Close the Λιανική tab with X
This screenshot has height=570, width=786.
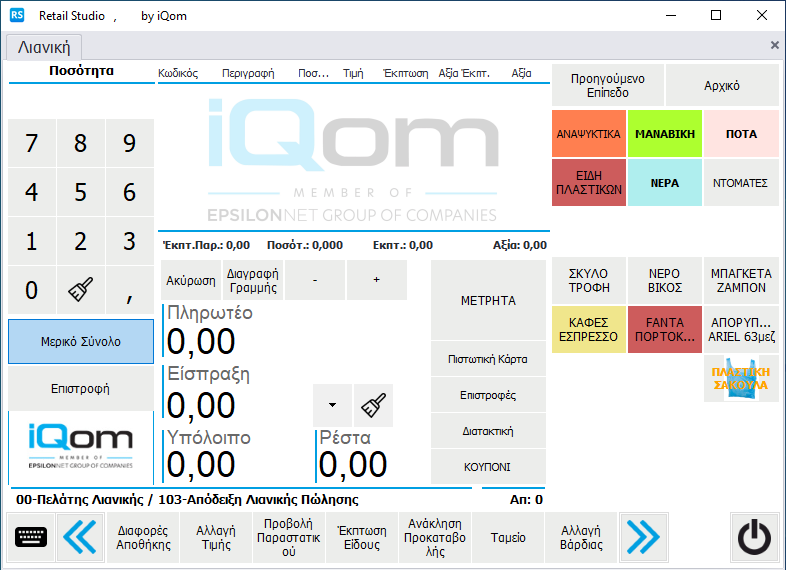click(774, 45)
